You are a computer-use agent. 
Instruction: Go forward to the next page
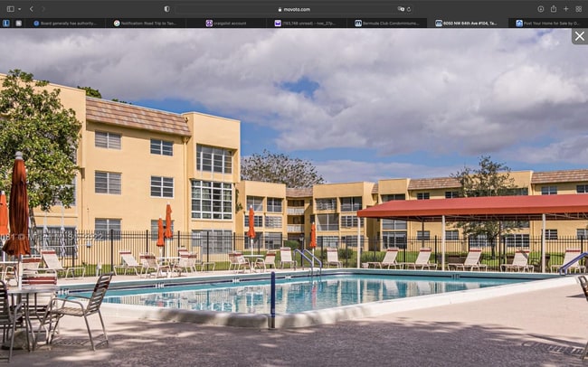(x=43, y=9)
